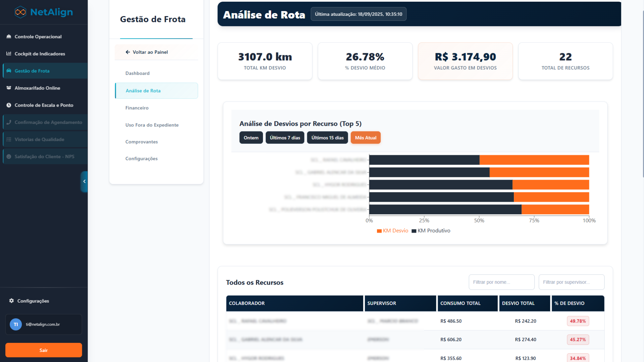Switch to Últimos 15 dias filter
Viewport: 644px width, 362px height.
click(x=327, y=137)
